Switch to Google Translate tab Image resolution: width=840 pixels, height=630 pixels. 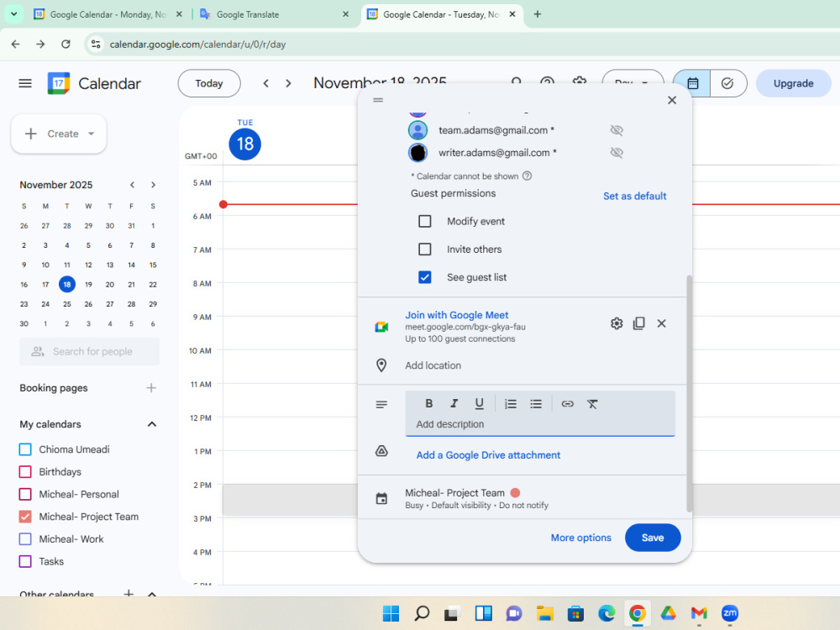click(275, 14)
